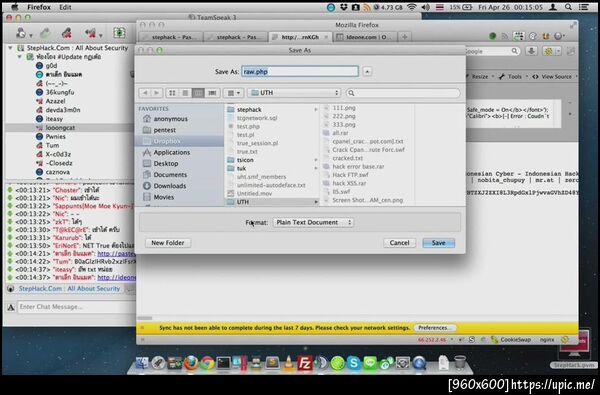The height and width of the screenshot is (395, 600).
Task: Select the tuk folder in file list
Action: tap(241, 168)
